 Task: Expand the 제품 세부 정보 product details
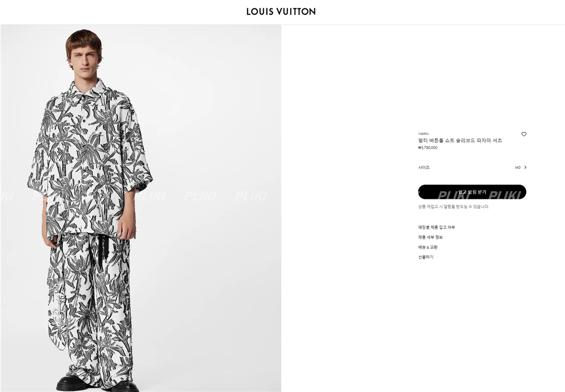point(430,237)
